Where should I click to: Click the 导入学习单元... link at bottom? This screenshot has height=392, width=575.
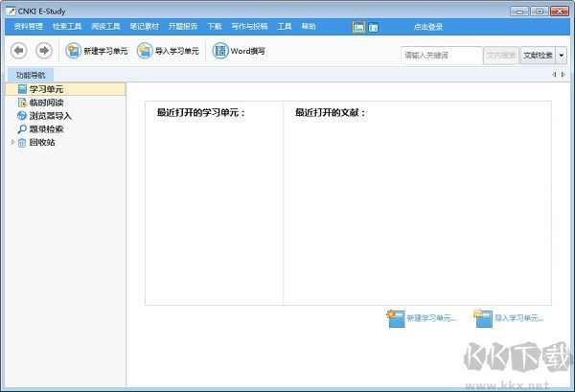(x=518, y=317)
